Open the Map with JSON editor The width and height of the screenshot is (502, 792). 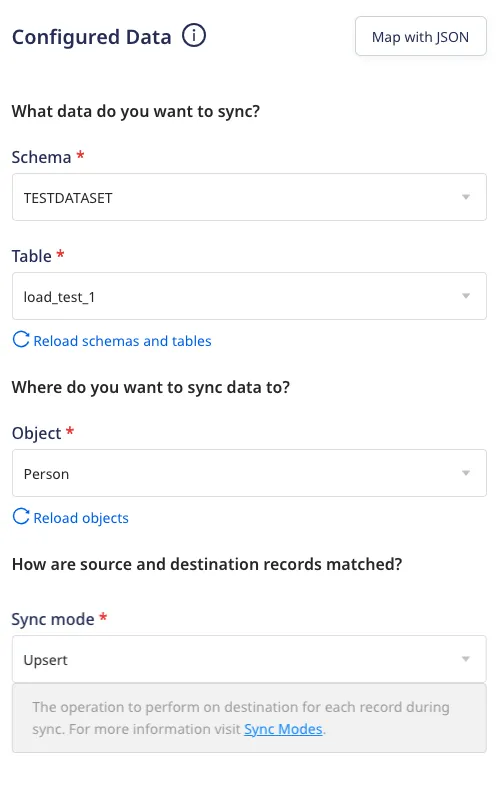tap(421, 36)
